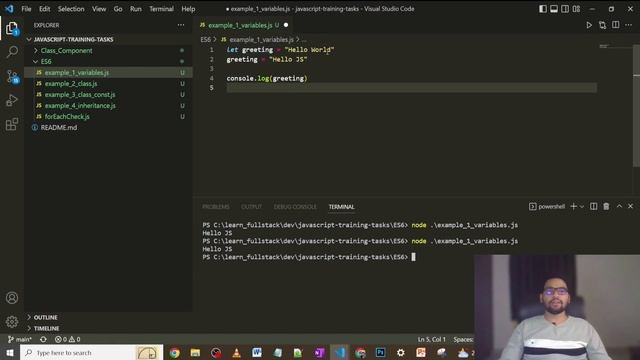Open the terminal launch profile dropdown arrow

pos(582,207)
